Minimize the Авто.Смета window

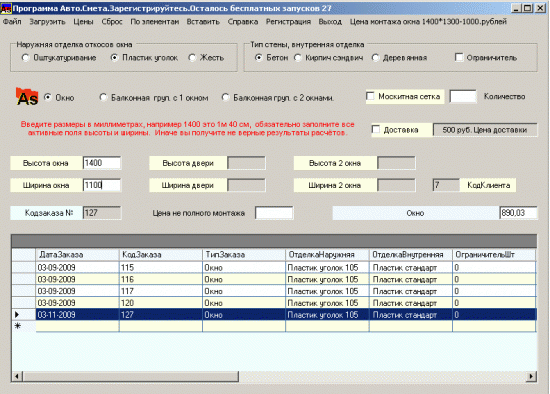(516, 8)
